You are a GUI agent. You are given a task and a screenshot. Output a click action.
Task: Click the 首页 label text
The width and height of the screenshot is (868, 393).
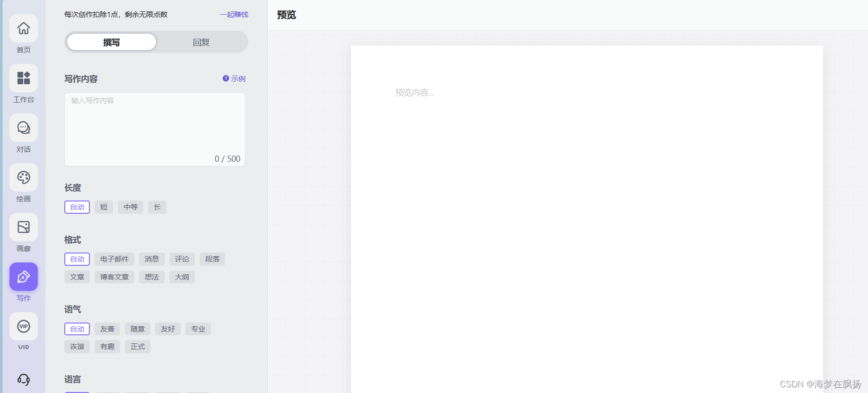click(24, 50)
